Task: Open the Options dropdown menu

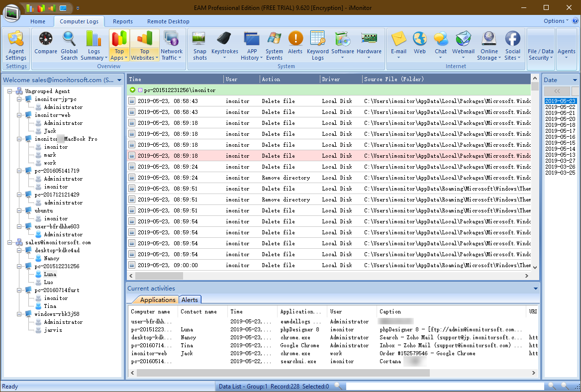Action: point(556,21)
